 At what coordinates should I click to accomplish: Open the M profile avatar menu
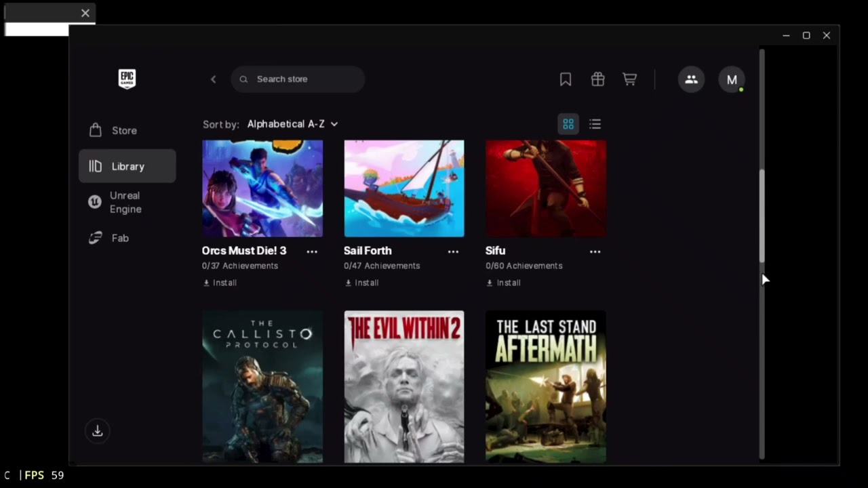(x=732, y=79)
